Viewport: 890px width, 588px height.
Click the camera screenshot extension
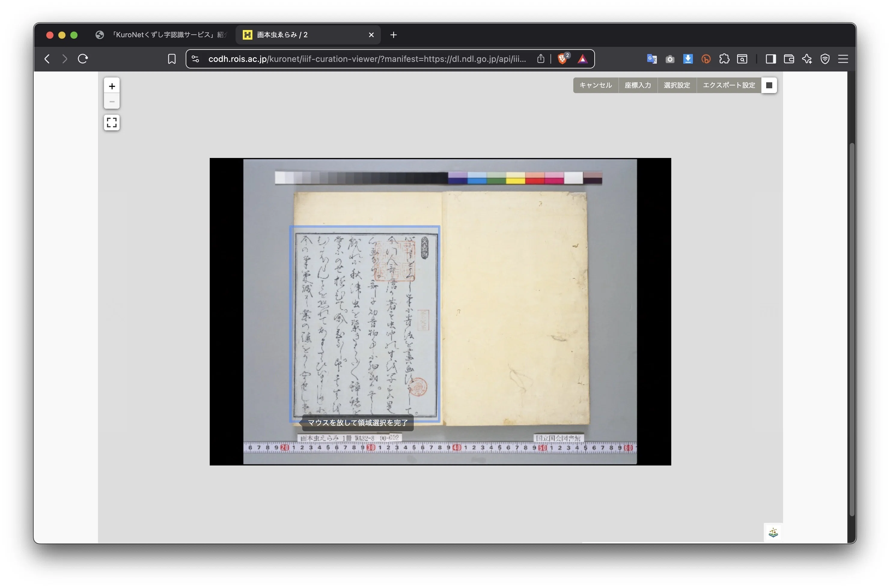click(670, 59)
